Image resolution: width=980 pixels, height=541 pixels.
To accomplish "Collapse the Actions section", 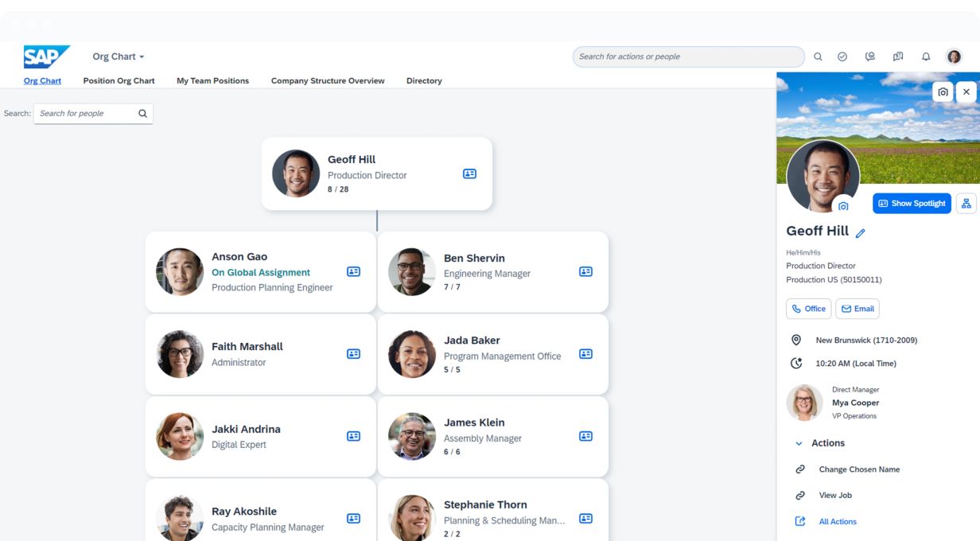I will point(799,443).
